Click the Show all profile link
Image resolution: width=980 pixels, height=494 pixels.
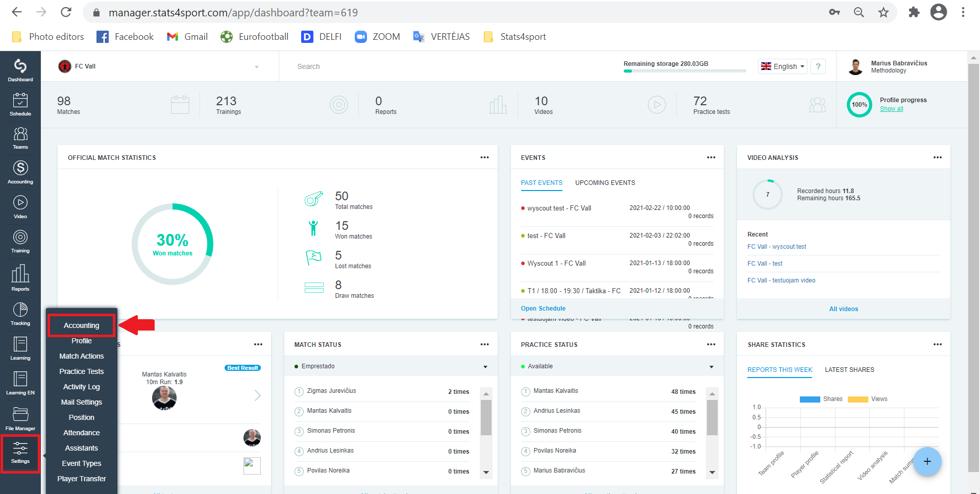891,109
